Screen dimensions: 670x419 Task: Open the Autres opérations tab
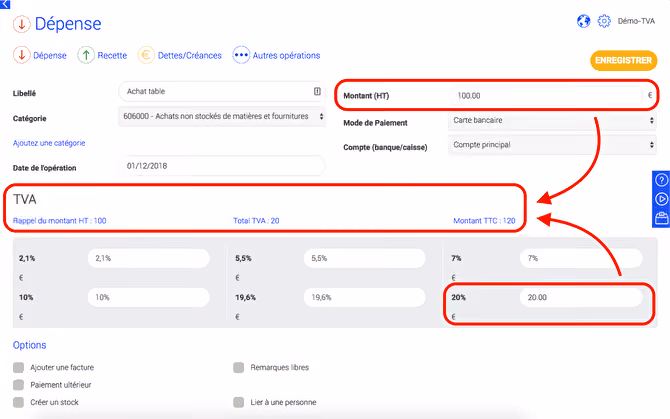[276, 55]
